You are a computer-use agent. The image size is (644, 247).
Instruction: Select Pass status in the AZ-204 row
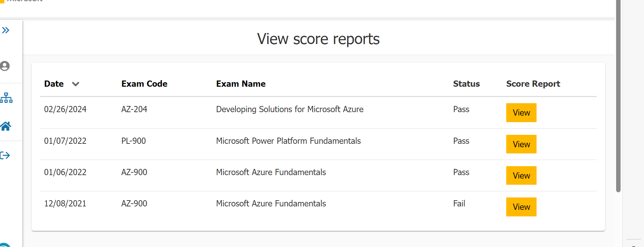[x=461, y=109]
